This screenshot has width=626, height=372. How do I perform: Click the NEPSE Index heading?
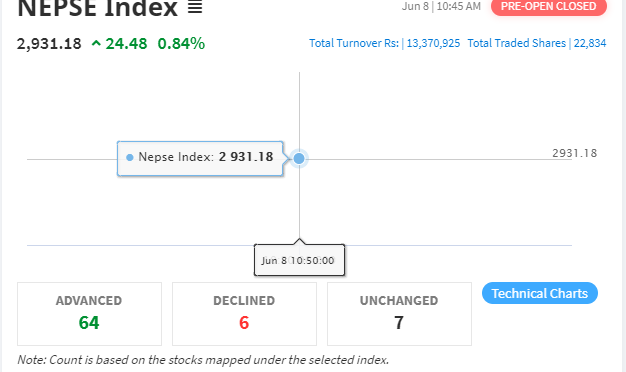97,8
